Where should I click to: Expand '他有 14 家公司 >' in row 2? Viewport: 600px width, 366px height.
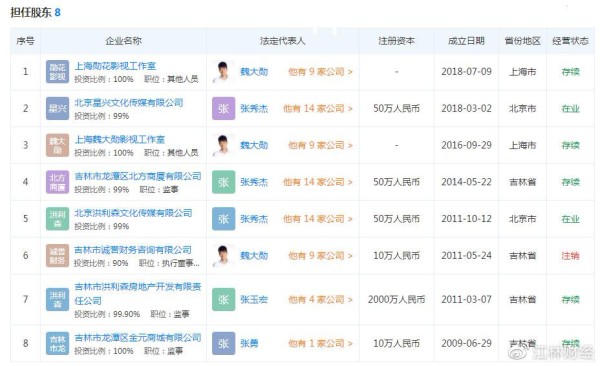[x=318, y=108]
